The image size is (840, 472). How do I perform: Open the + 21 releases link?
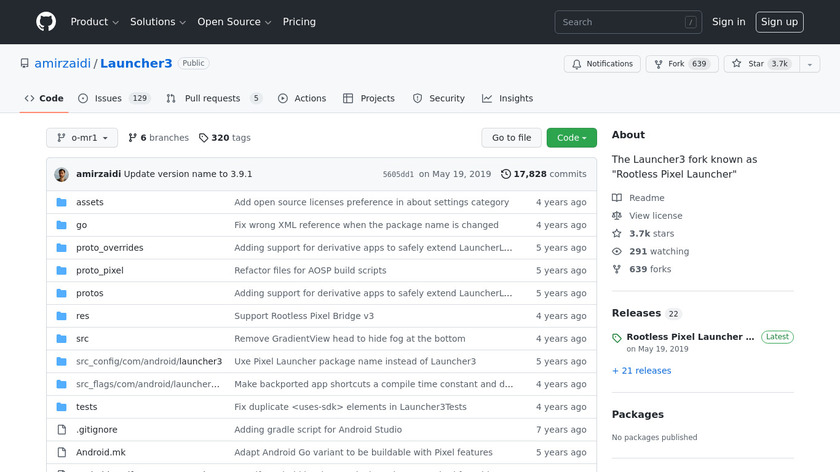click(x=642, y=371)
